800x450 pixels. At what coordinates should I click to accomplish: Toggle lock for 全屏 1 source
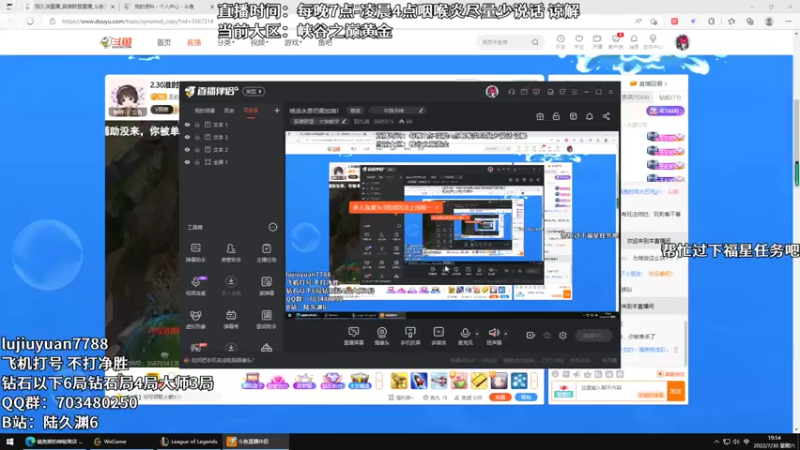point(197,162)
